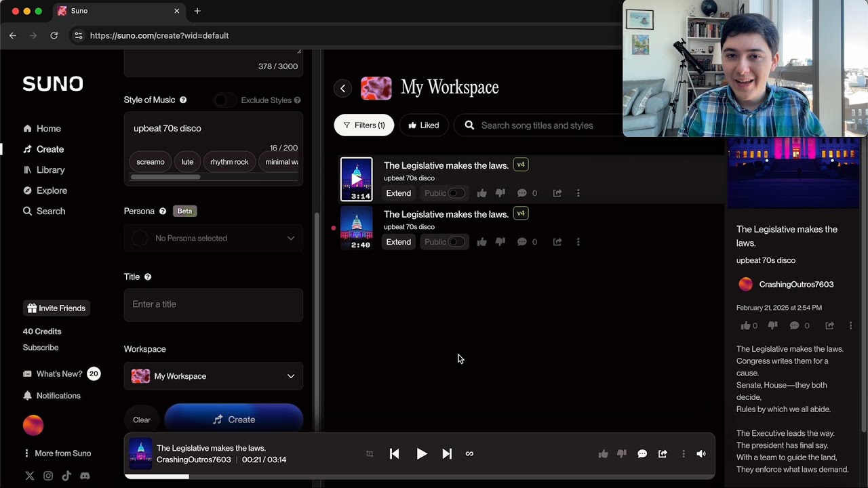
Task: Click the Title help icon
Action: coord(148,277)
